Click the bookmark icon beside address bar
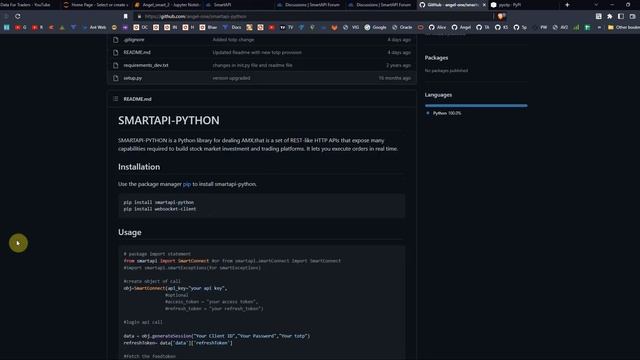The height and width of the screenshot is (360, 640). coord(126,16)
